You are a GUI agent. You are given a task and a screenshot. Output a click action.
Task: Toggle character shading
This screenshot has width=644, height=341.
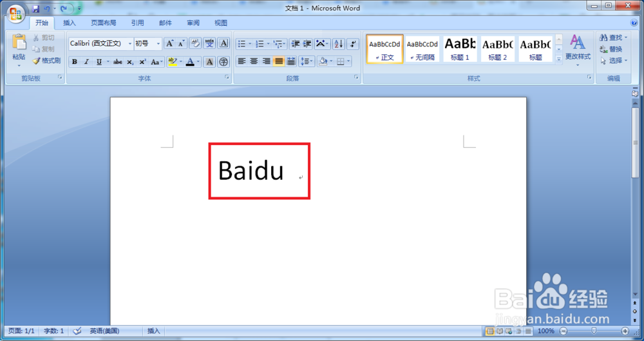coord(209,62)
